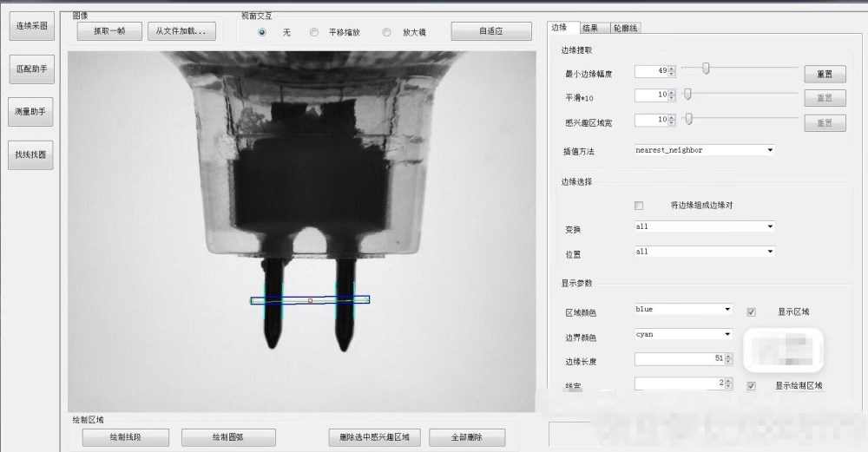Screen dimensions: 868x452
Task: Click the 平滑*10 slider handle
Action: (x=687, y=94)
